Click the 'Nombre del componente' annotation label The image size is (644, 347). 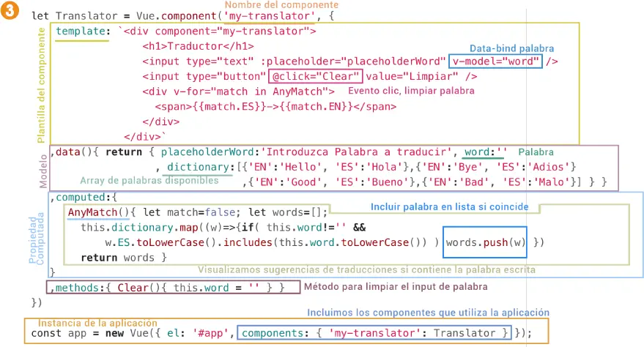click(x=281, y=5)
